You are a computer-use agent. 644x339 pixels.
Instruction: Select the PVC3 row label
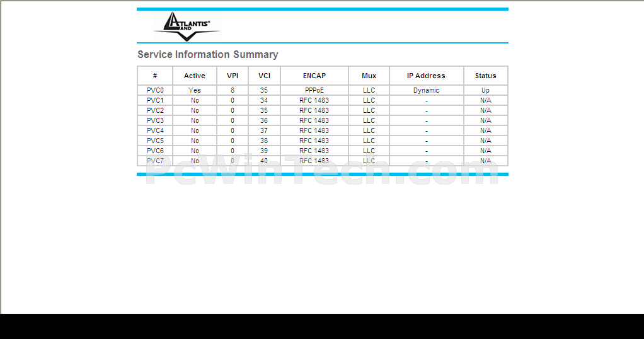[x=155, y=121]
